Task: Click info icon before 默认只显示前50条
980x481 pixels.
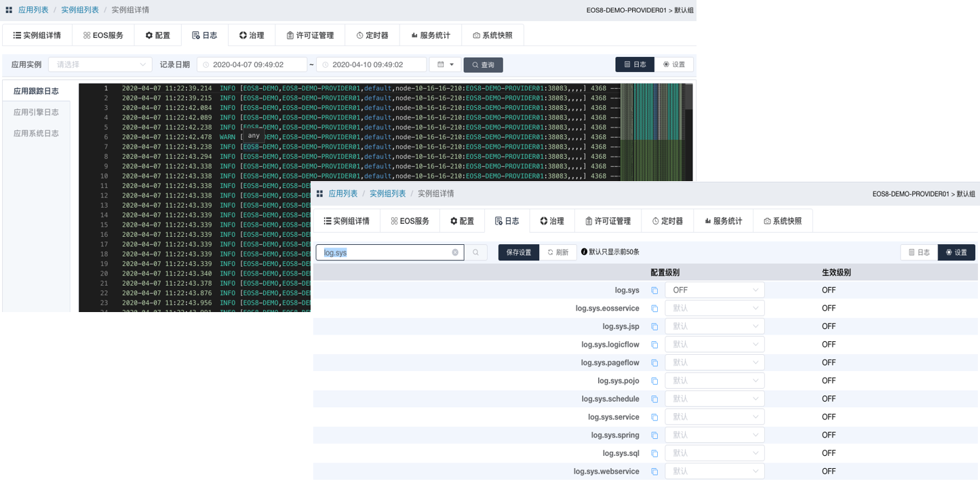Action: (584, 252)
